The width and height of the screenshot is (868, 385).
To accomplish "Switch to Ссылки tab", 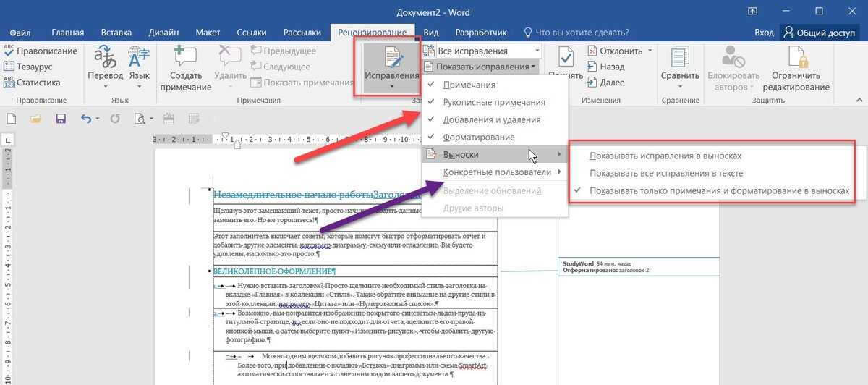I will [250, 33].
